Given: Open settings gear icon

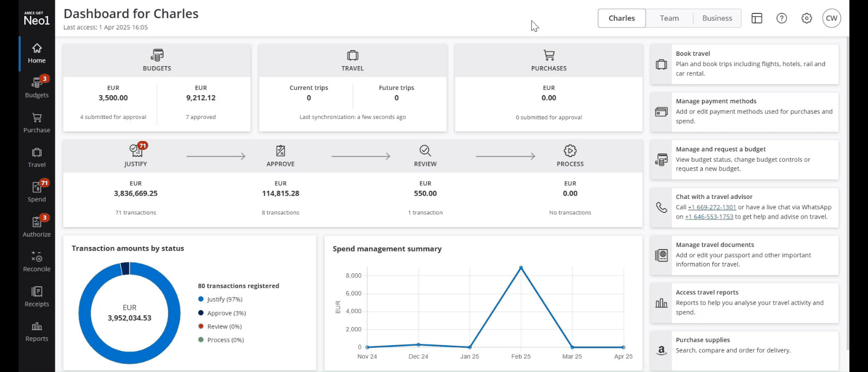Looking at the screenshot, I should click(x=807, y=18).
